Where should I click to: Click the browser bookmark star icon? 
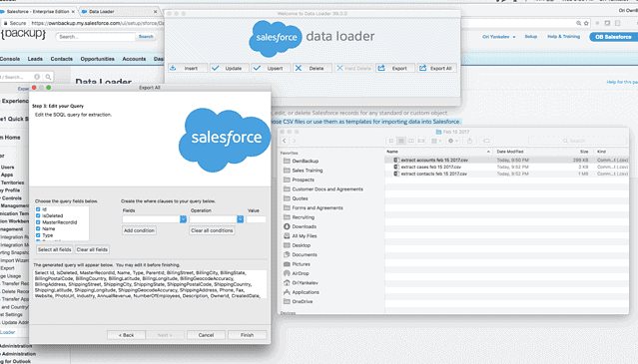(586, 23)
